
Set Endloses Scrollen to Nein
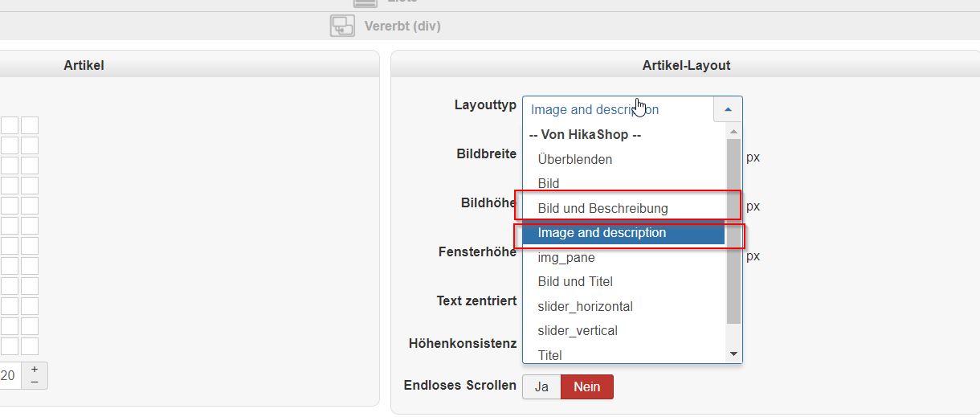(586, 386)
